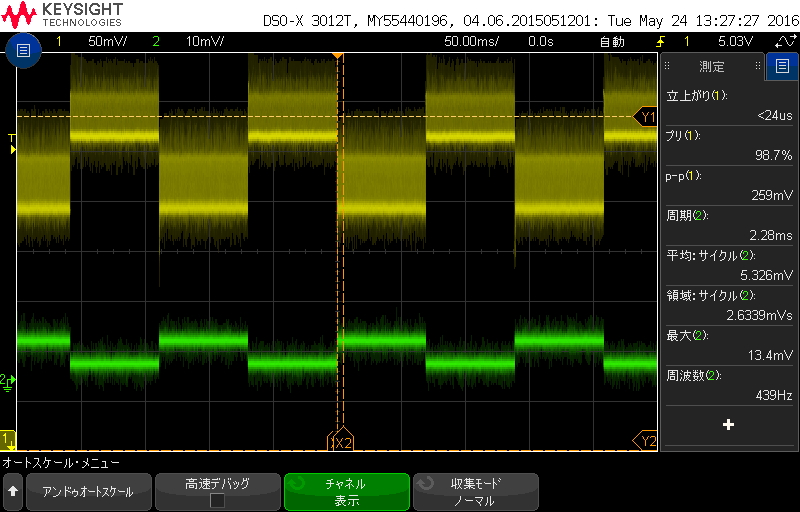The image size is (800, 512).
Task: Toggle the 高速デバッグ checkbox
Action: (217, 500)
